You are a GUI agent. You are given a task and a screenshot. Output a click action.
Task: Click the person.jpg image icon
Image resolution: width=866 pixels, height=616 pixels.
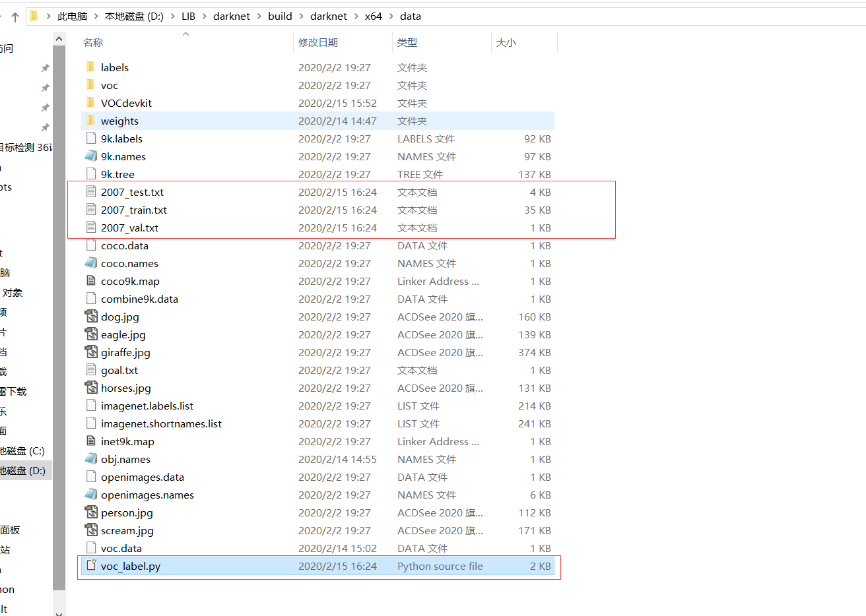tap(91, 512)
